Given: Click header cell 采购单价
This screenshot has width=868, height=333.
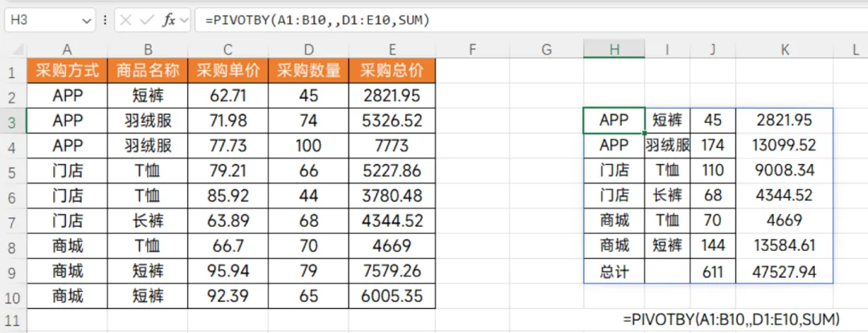Looking at the screenshot, I should coord(228,70).
